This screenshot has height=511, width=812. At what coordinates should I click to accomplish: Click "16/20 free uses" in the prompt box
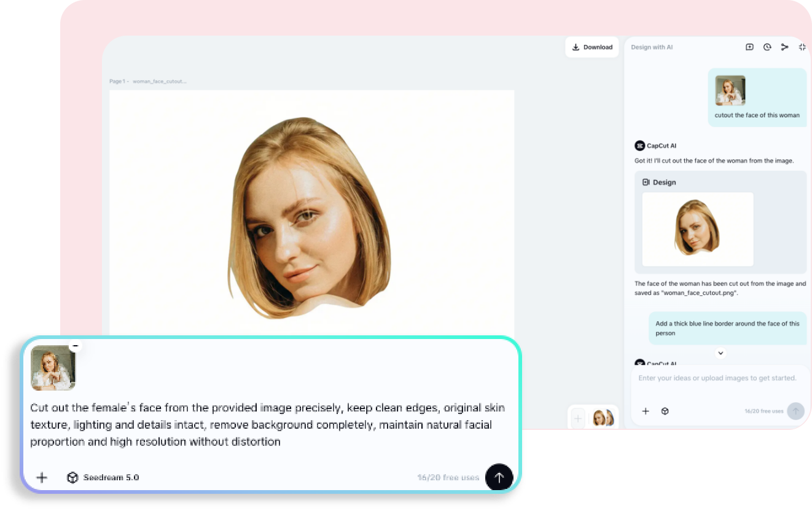(448, 477)
